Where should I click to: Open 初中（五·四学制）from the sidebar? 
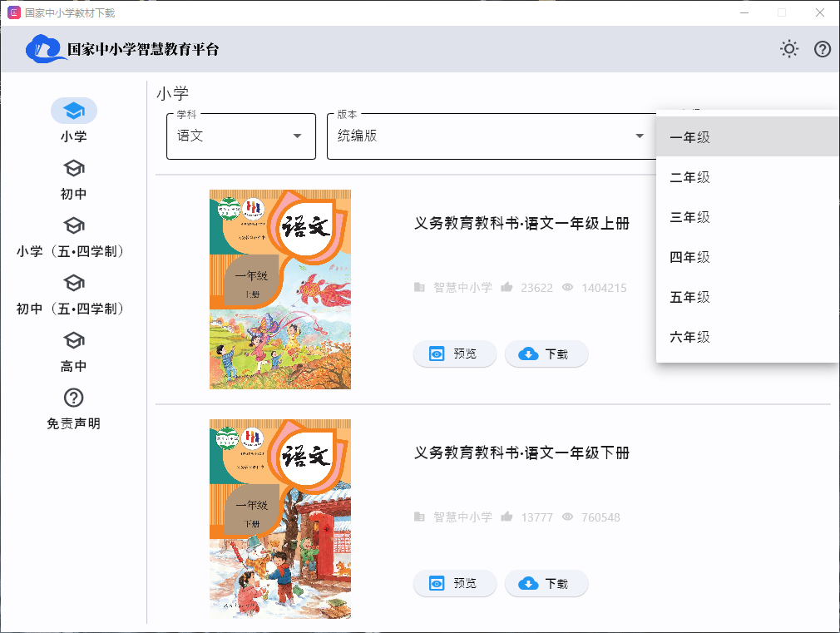click(73, 282)
